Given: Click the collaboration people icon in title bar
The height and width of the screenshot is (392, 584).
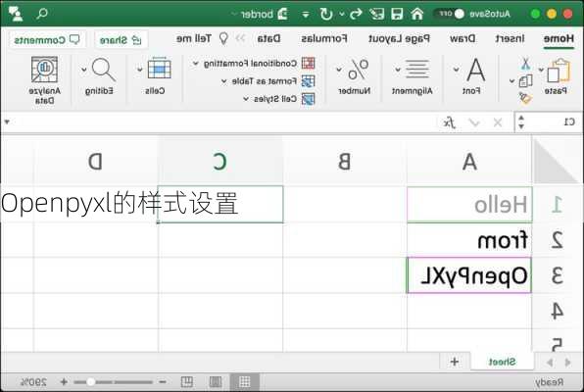Looking at the screenshot, I should point(16,14).
